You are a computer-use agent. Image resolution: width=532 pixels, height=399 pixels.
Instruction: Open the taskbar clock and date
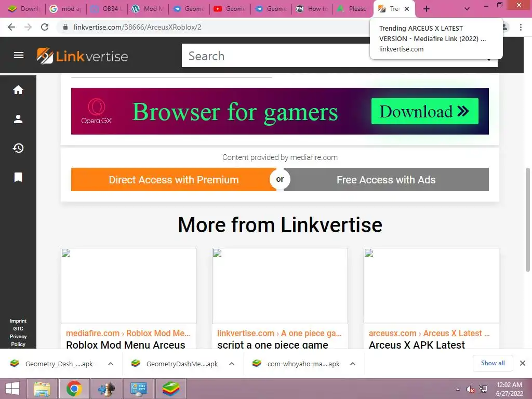pyautogui.click(x=509, y=389)
